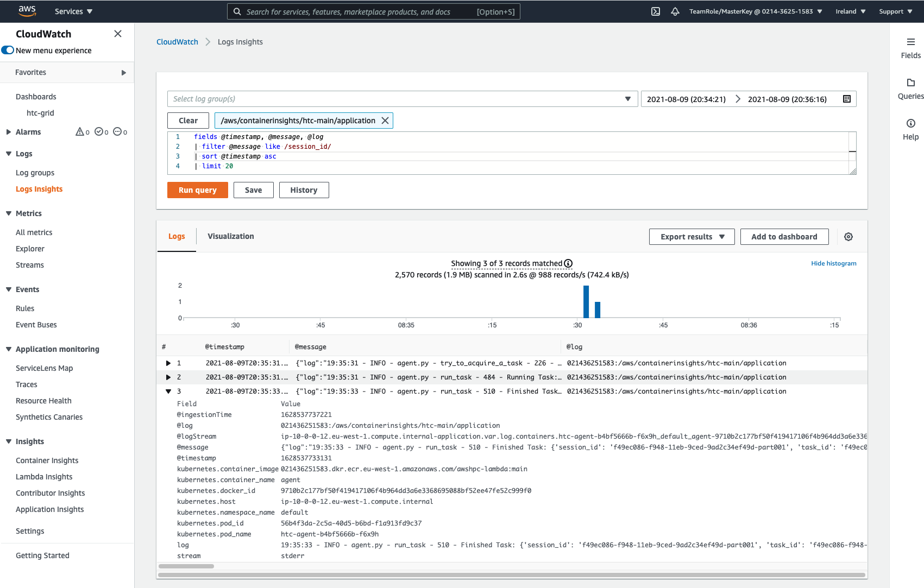Collapse the expanded log row 3
The width and height of the screenshot is (924, 588).
tap(168, 391)
